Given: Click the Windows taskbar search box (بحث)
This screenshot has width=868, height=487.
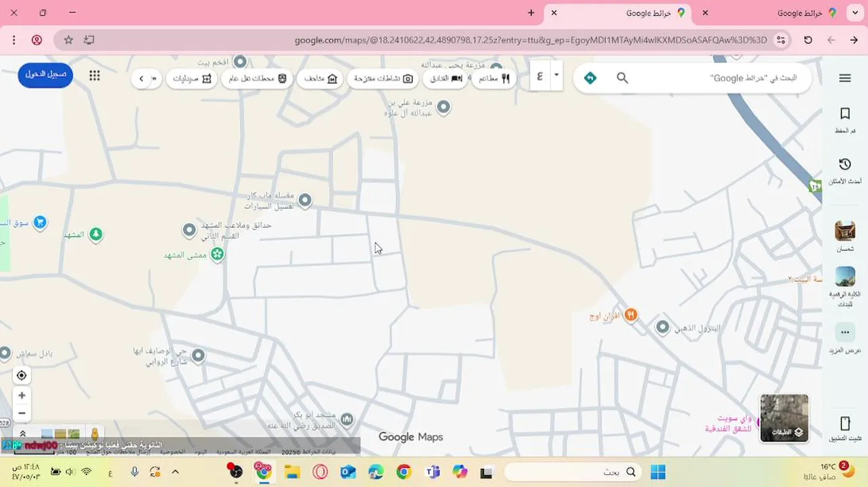Looking at the screenshot, I should tap(573, 472).
